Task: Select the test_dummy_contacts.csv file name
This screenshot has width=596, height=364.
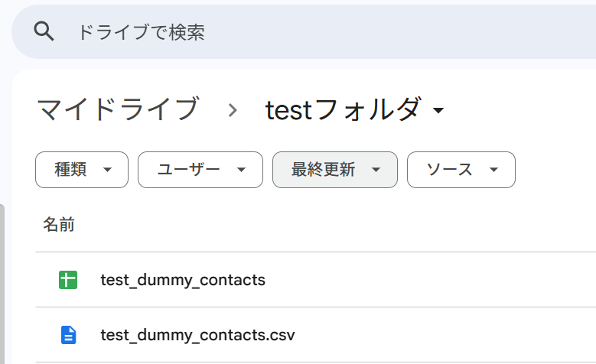Action: 197,336
